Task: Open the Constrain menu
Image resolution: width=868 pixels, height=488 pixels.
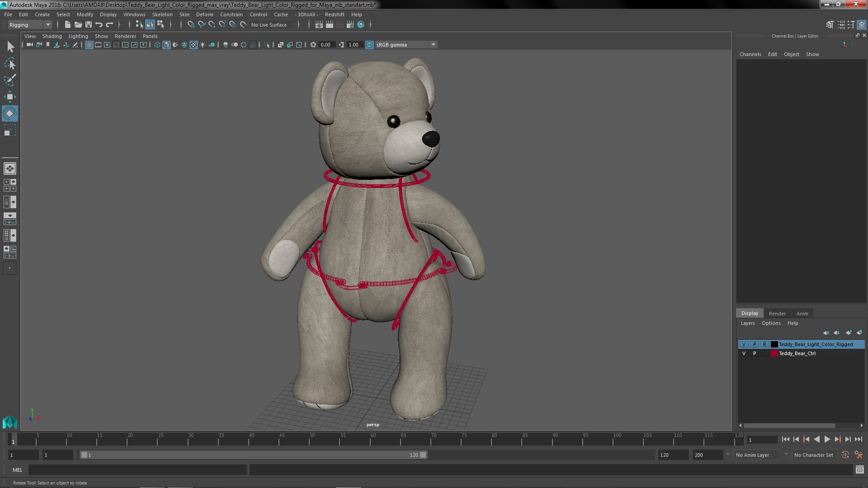Action: coord(231,14)
